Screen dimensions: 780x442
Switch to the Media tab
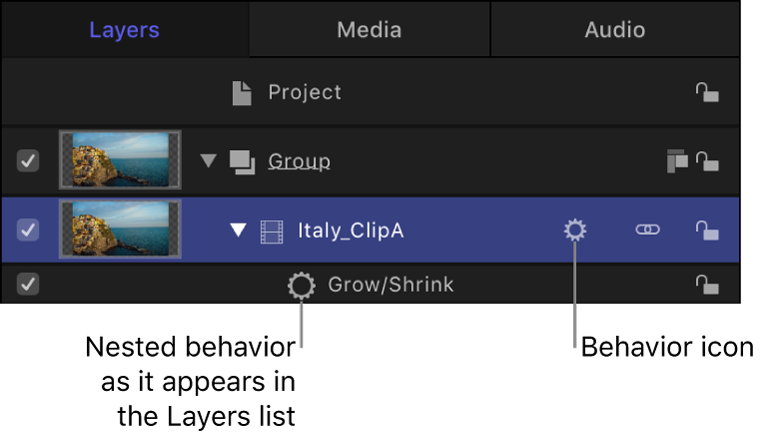point(369,29)
